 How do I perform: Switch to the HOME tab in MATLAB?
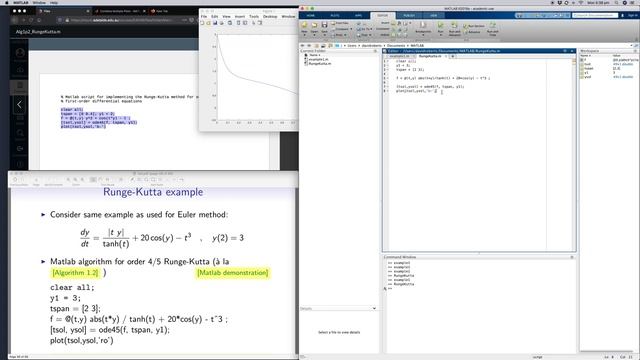click(311, 16)
